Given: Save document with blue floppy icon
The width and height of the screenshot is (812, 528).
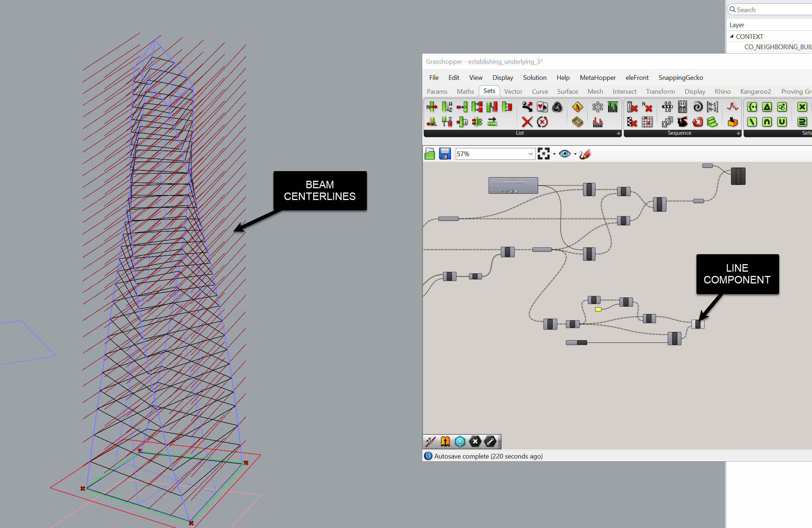Looking at the screenshot, I should tap(445, 154).
